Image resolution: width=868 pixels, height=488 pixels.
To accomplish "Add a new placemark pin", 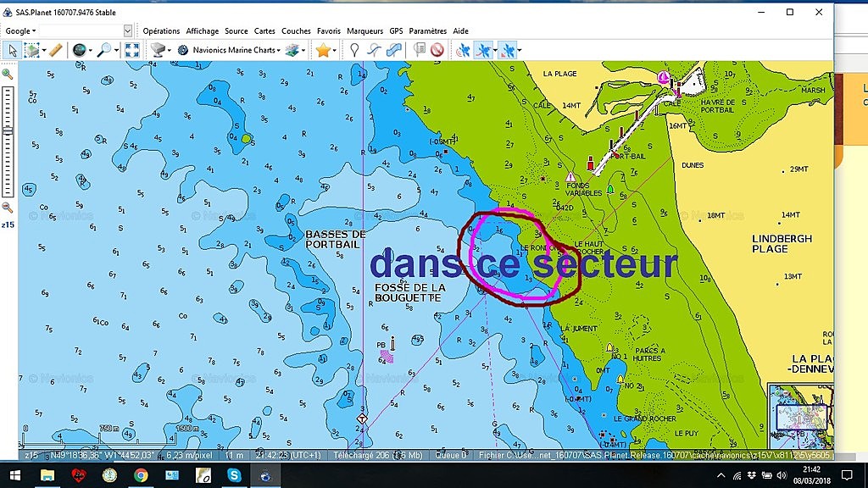I will click(354, 50).
